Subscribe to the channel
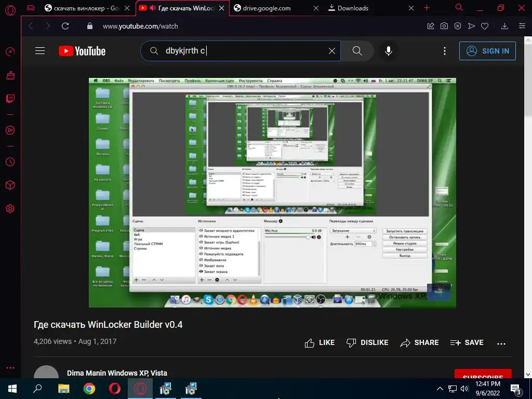This screenshot has width=532, height=399. [x=483, y=374]
